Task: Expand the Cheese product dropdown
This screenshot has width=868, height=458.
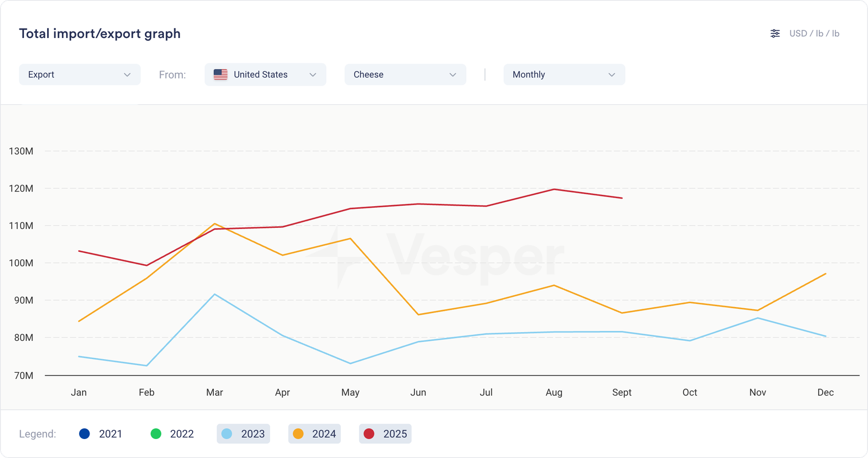Action: [405, 75]
